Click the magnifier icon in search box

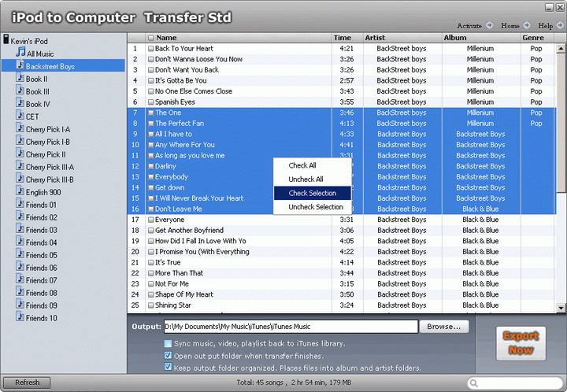click(x=474, y=383)
